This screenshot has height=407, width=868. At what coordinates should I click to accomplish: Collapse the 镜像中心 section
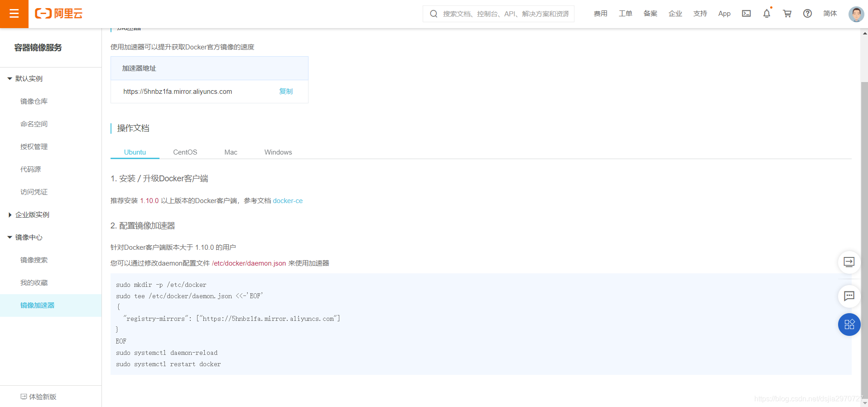coord(10,237)
